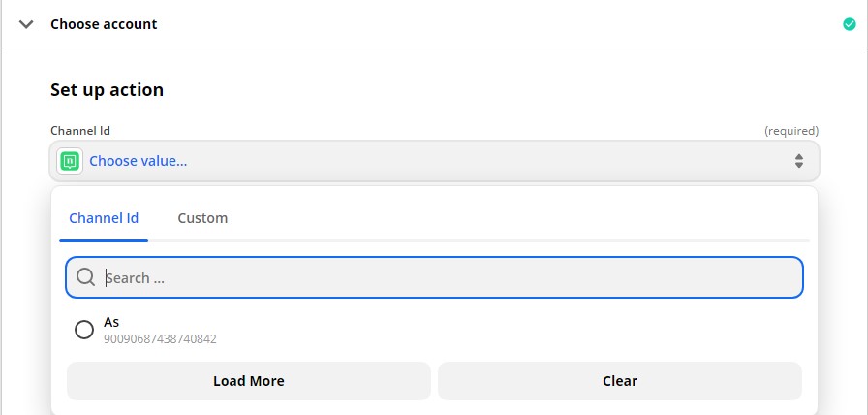This screenshot has height=415, width=868.
Task: Click the green app icon in Channel Id field
Action: (x=70, y=161)
